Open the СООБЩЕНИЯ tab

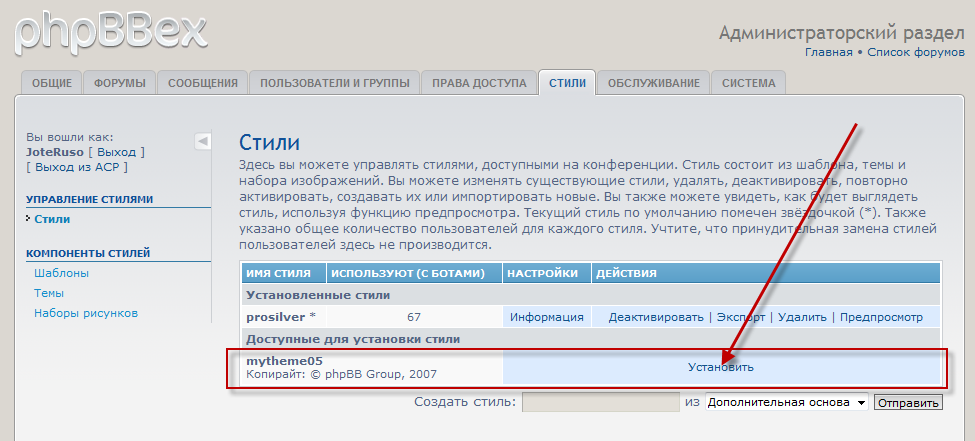click(x=202, y=83)
